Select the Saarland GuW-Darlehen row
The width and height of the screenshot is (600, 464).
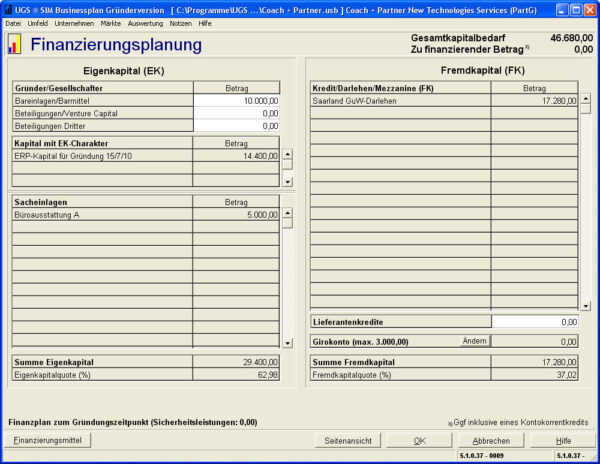pos(444,101)
